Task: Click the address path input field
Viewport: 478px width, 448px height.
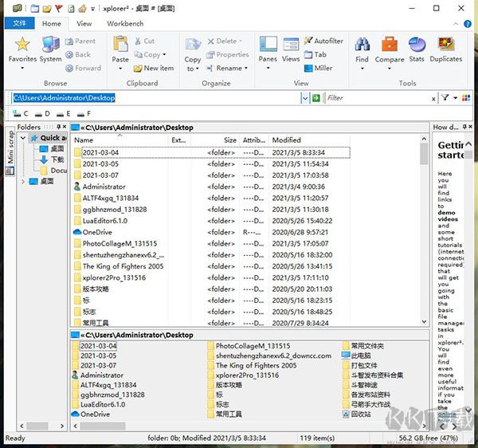Action: pos(156,98)
